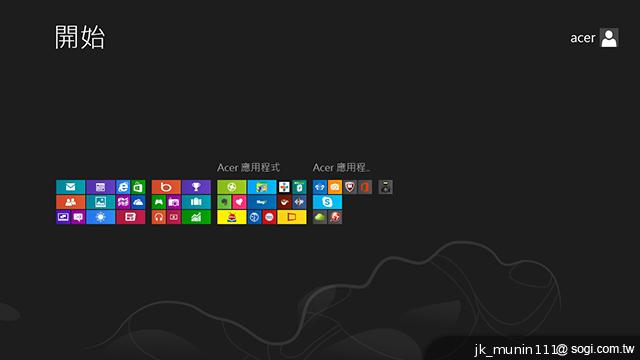
Task: Open the teal document tile in Acer apps
Action: (299, 187)
